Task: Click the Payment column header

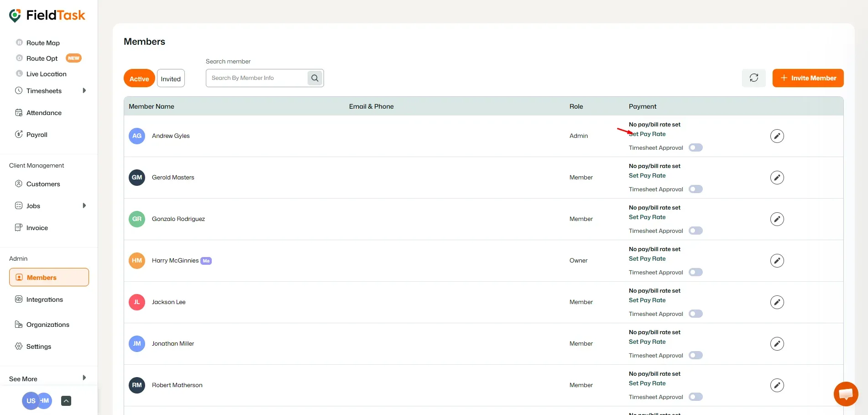Action: coord(643,106)
